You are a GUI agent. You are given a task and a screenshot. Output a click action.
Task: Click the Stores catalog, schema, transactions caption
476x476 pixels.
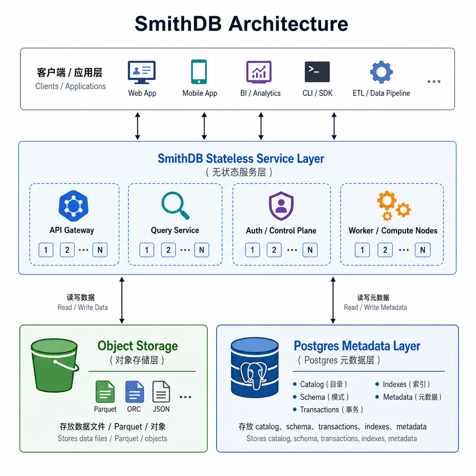pyautogui.click(x=331, y=439)
